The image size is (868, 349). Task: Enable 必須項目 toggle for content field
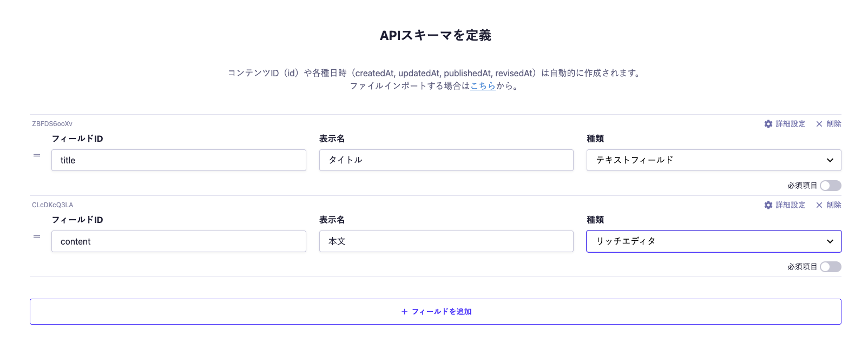tap(830, 267)
